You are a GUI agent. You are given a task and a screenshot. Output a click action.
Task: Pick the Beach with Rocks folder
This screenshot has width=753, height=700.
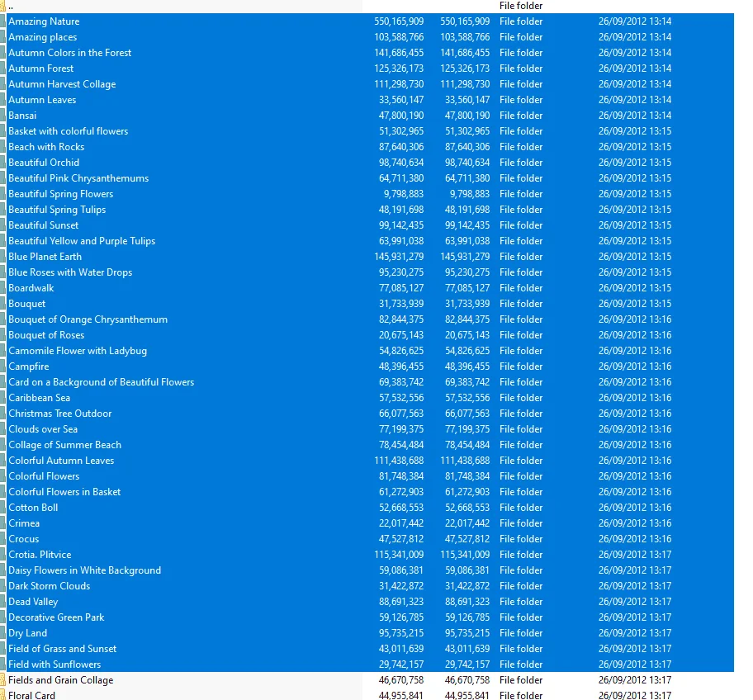(x=46, y=147)
